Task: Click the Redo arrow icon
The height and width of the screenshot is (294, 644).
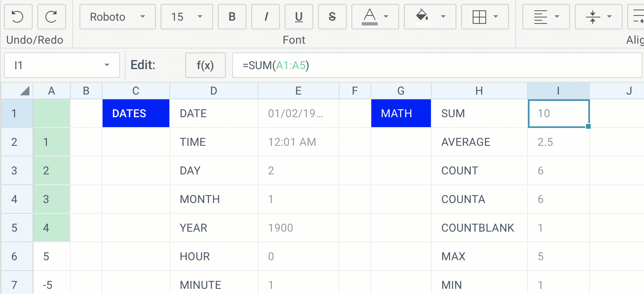Action: [x=51, y=17]
